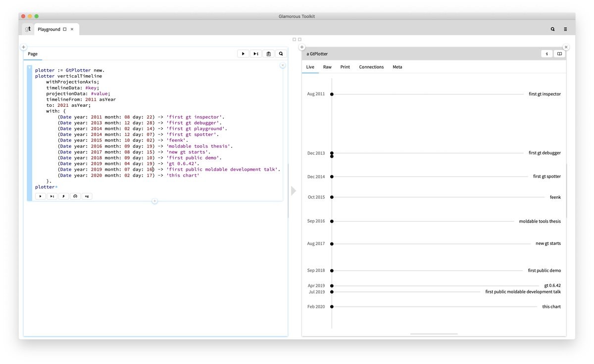Click the inspect info button on GtPlotter

point(546,54)
